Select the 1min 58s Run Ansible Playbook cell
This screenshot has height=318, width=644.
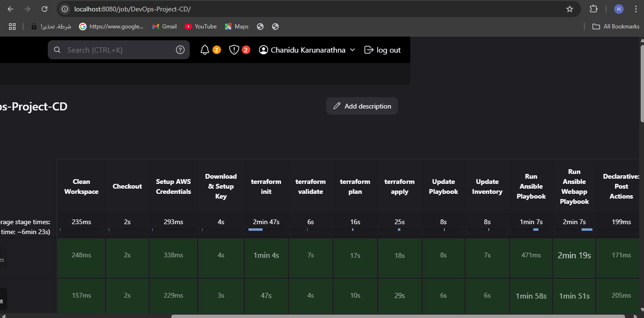coord(531,296)
